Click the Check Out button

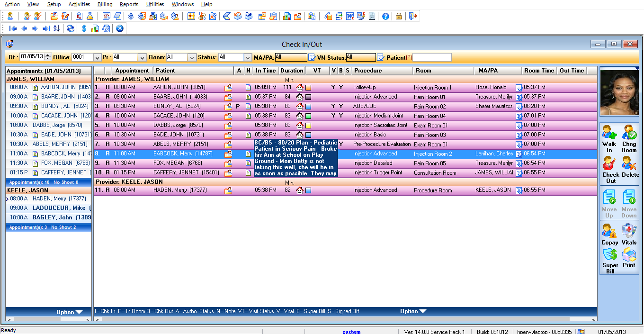coord(611,170)
